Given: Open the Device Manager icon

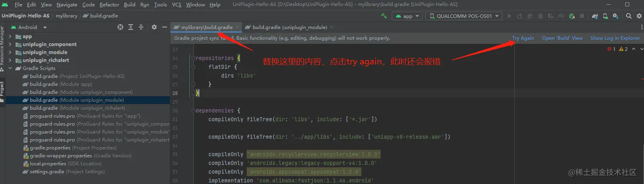Looking at the screenshot, I should pyautogui.click(x=605, y=16).
